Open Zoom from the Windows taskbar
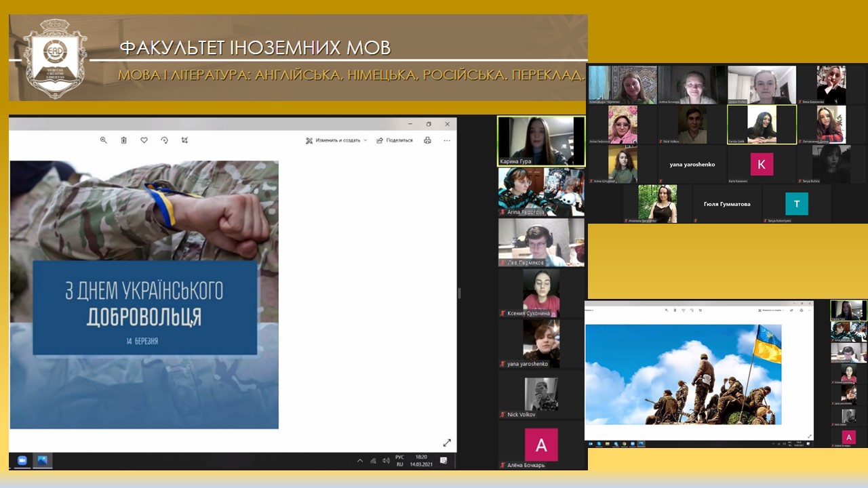This screenshot has width=868, height=488. (21, 461)
